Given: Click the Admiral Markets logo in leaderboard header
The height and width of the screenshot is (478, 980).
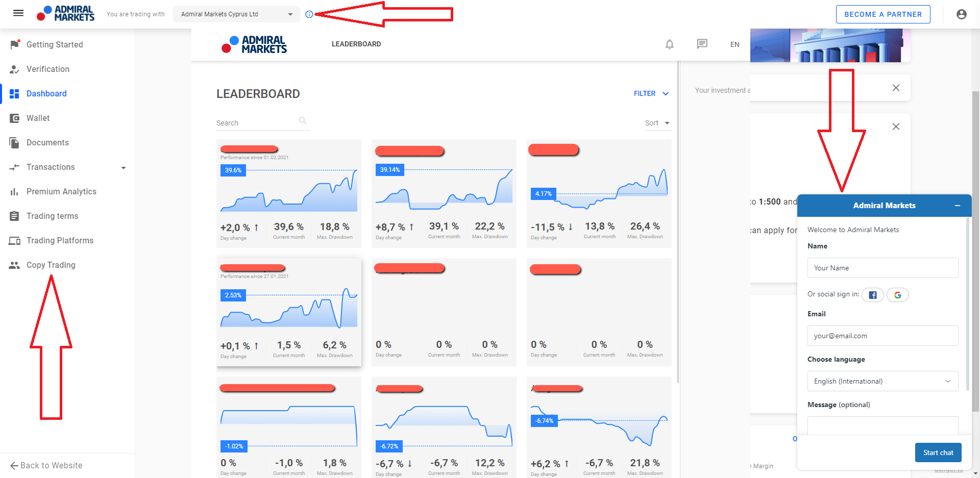Looking at the screenshot, I should click(254, 44).
